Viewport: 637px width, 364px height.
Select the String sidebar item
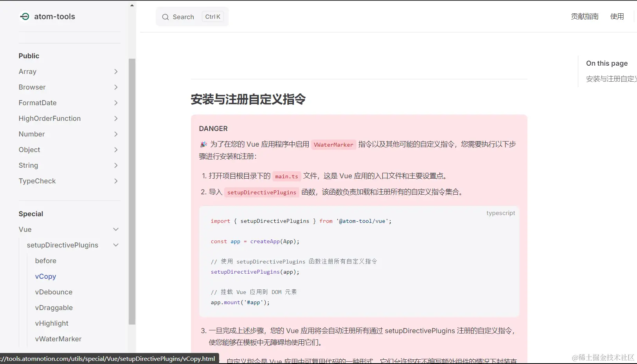[x=28, y=165]
